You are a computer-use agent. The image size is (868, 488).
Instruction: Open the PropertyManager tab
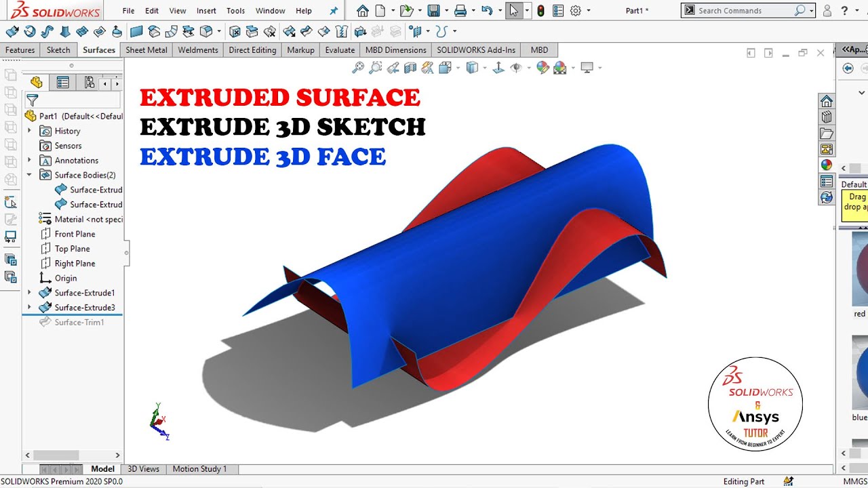(x=63, y=83)
